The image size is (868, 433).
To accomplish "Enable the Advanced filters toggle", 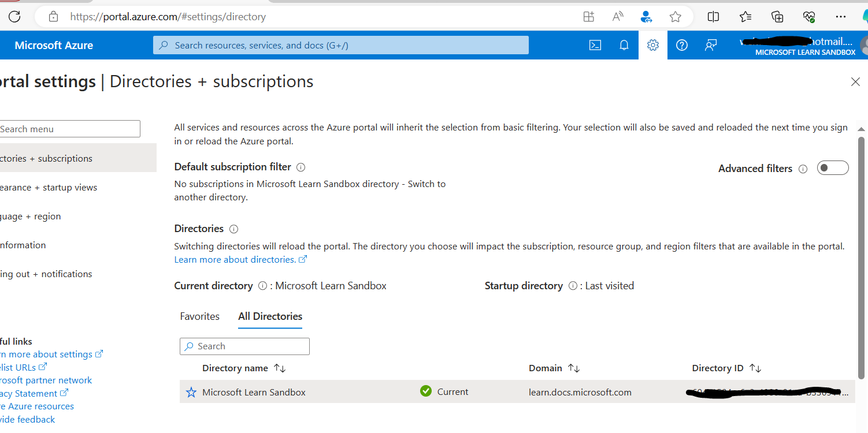I will click(833, 168).
